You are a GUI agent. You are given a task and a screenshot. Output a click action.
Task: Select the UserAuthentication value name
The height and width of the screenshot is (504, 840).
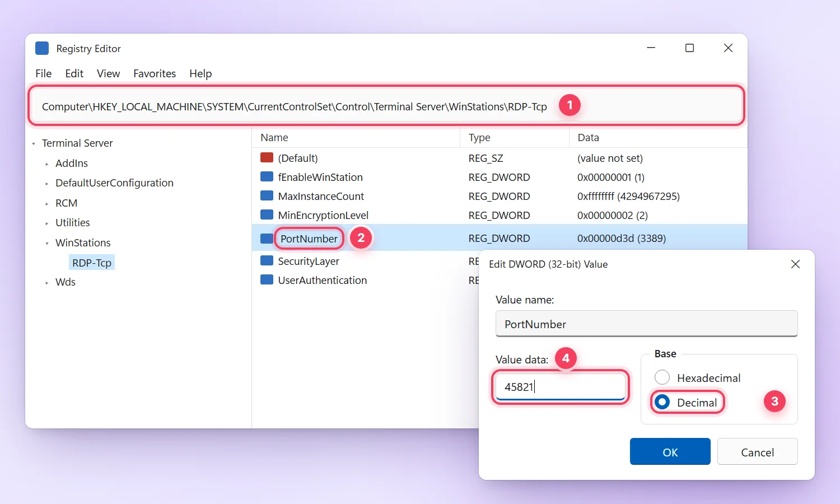point(323,280)
